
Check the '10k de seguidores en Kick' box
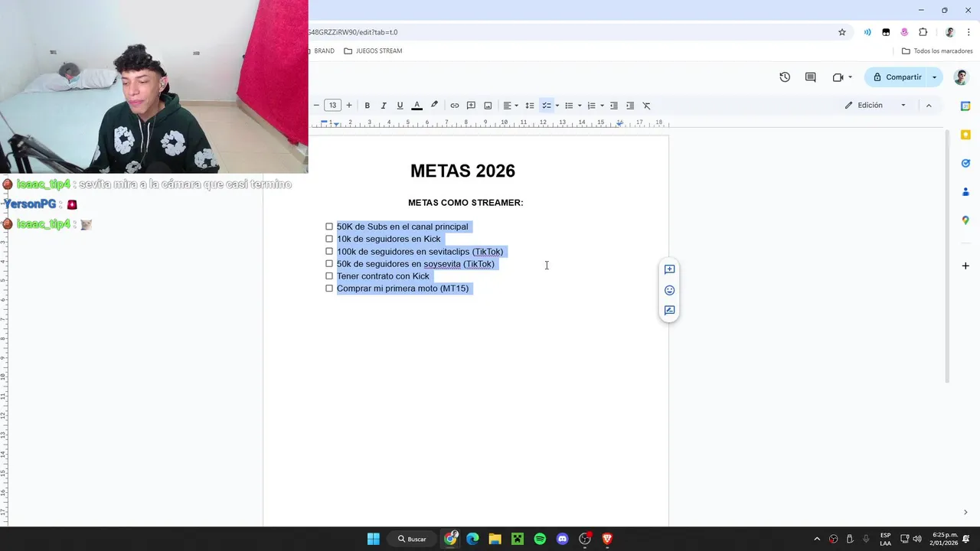[329, 239]
